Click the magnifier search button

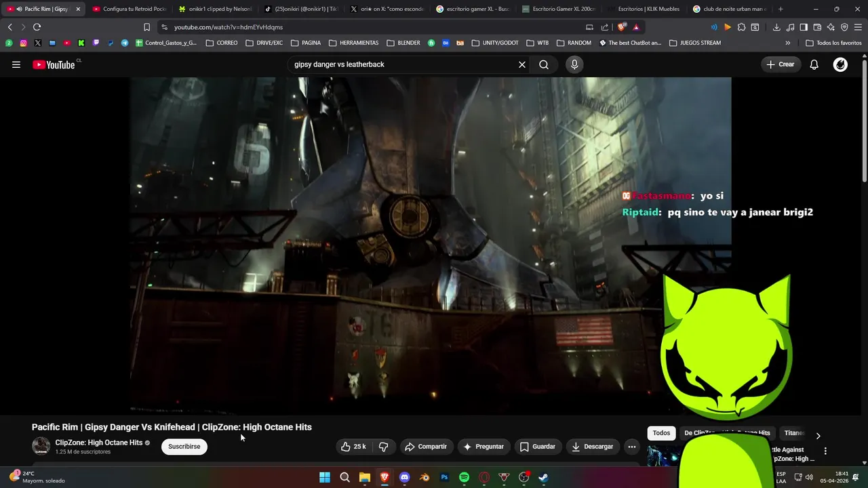(x=544, y=64)
